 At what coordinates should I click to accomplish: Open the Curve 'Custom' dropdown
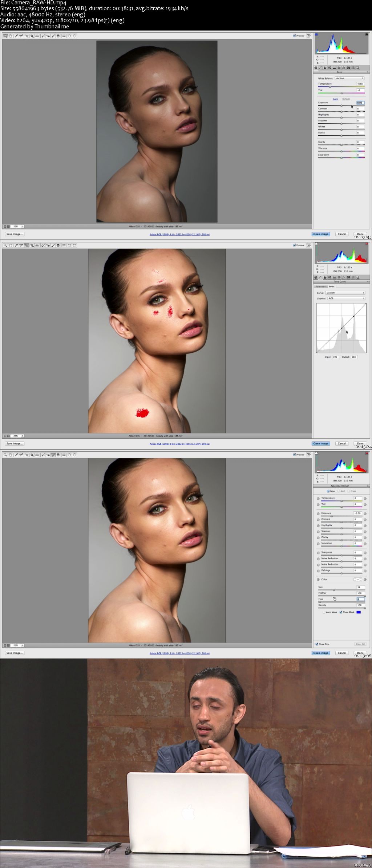tap(345, 293)
